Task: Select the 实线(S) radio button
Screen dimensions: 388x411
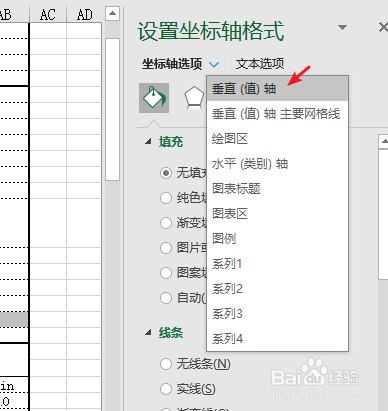Action: (166, 389)
